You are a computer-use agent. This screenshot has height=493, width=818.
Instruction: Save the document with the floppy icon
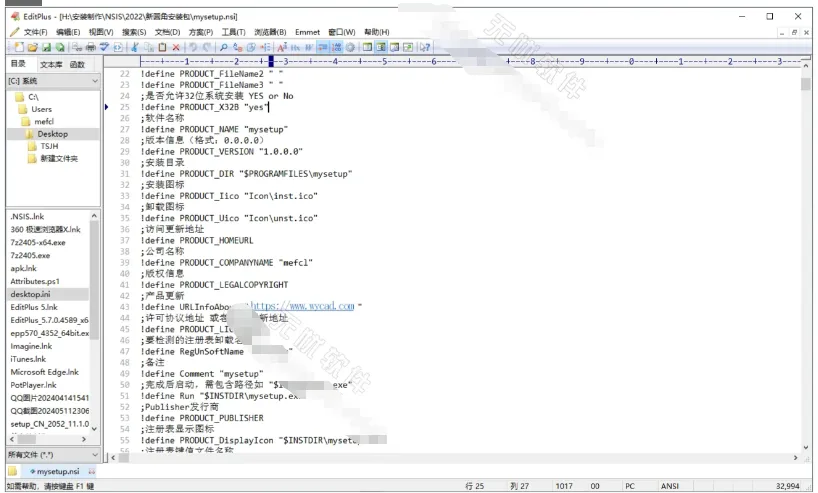pyautogui.click(x=46, y=47)
